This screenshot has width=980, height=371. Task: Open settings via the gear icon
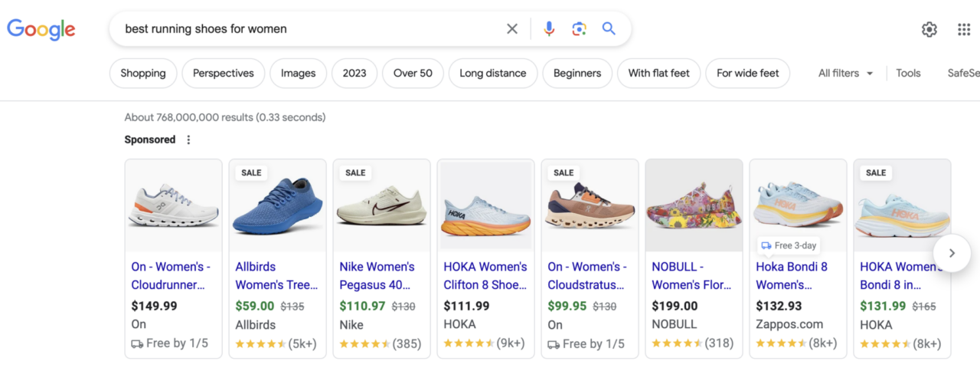coord(929,29)
